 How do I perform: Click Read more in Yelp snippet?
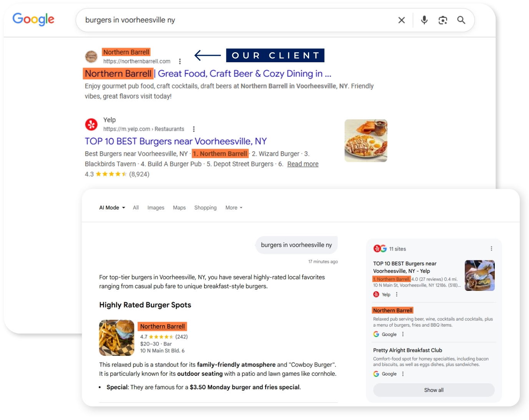pos(303,164)
